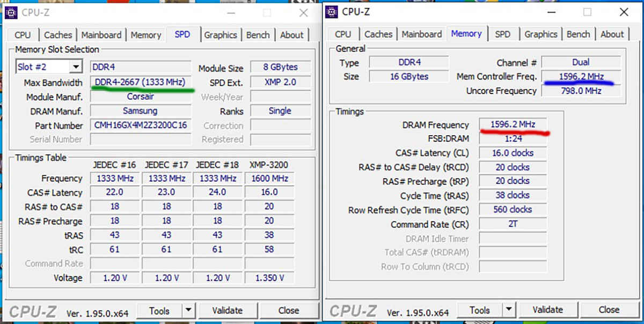Image resolution: width=644 pixels, height=324 pixels.
Task: Click Mem Controller Freq. 1596.2 MHz value
Action: tap(581, 76)
